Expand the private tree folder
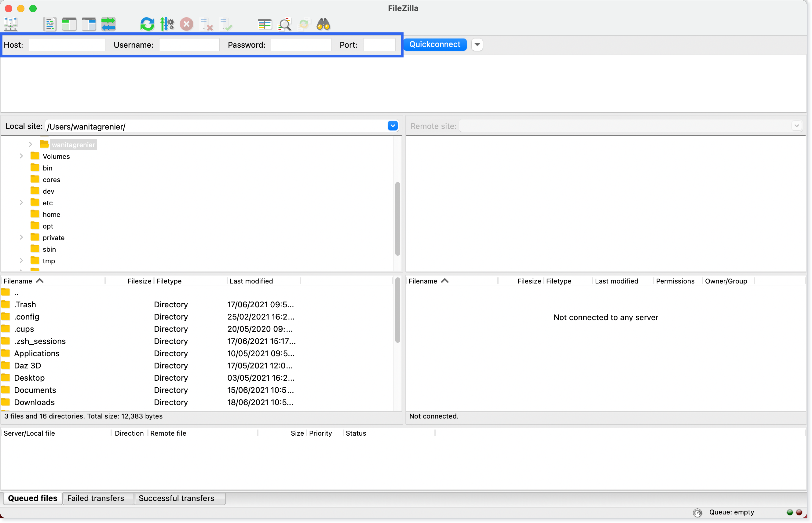 21,237
